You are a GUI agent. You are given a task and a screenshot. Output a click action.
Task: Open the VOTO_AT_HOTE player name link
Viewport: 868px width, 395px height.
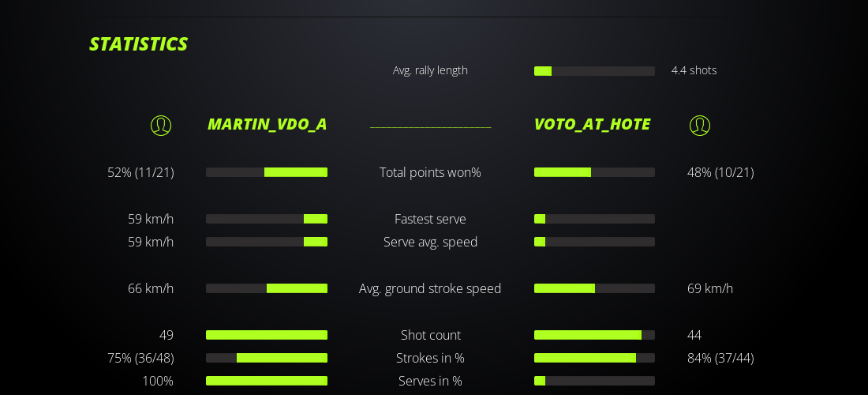(592, 124)
